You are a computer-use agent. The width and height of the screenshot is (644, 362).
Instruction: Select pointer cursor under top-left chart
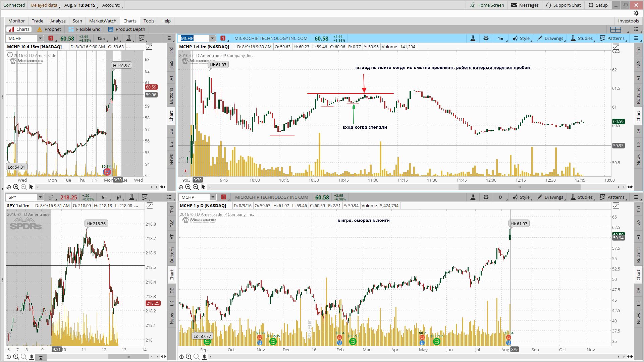click(x=31, y=187)
